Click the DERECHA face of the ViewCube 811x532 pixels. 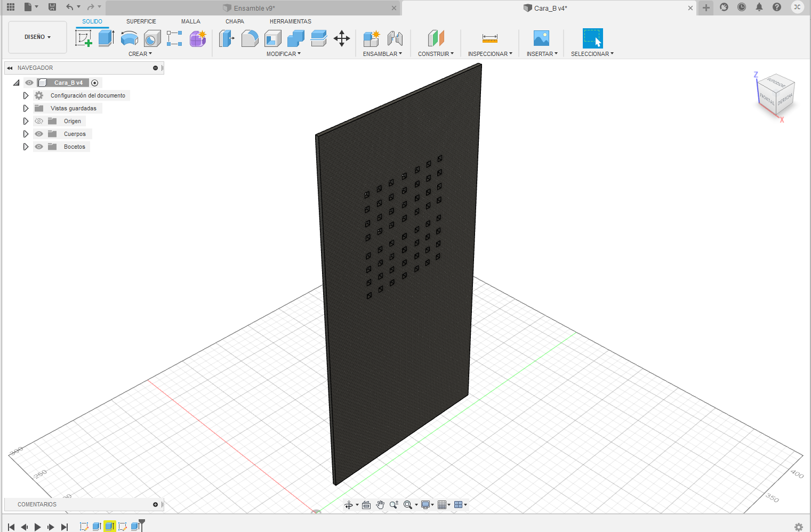pos(785,99)
